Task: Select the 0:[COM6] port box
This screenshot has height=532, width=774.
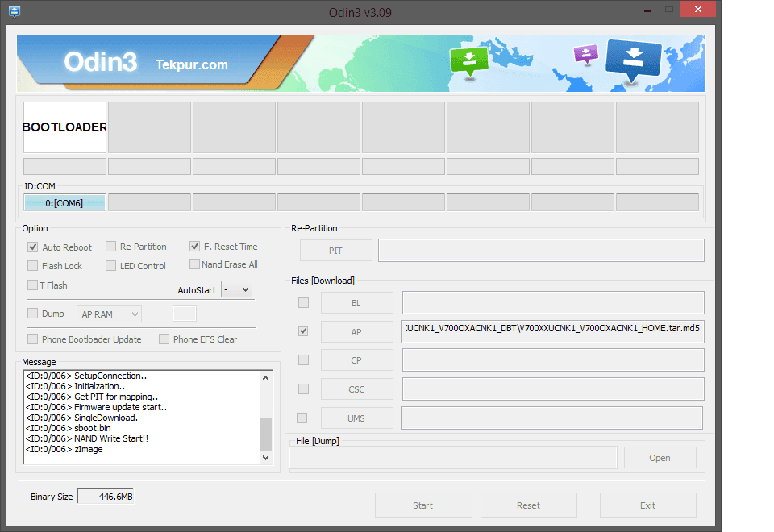Action: coord(64,203)
